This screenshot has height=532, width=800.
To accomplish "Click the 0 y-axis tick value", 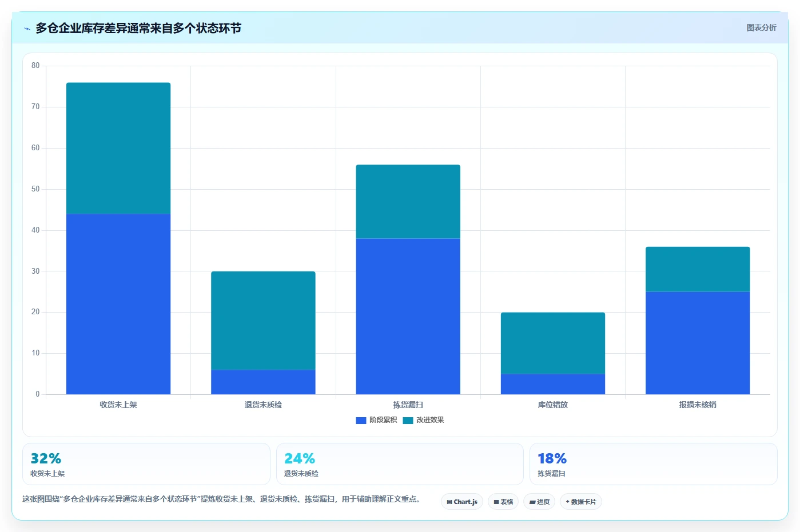I will pos(38,394).
